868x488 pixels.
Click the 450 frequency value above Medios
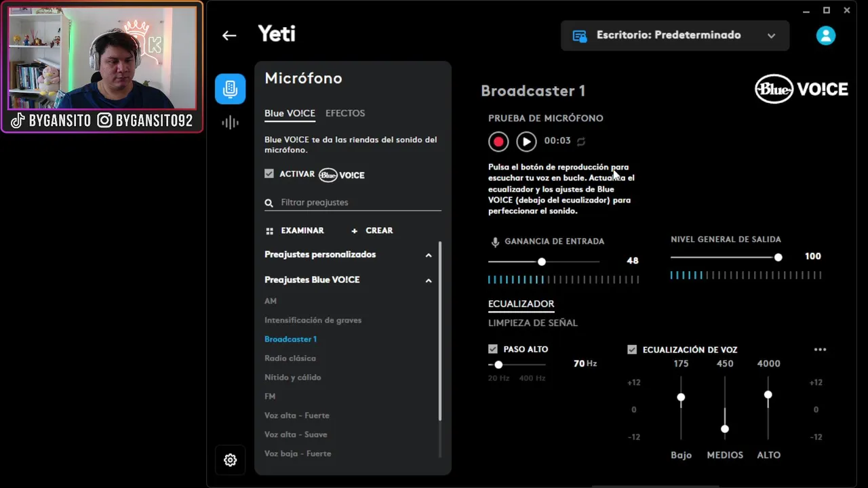pyautogui.click(x=725, y=364)
